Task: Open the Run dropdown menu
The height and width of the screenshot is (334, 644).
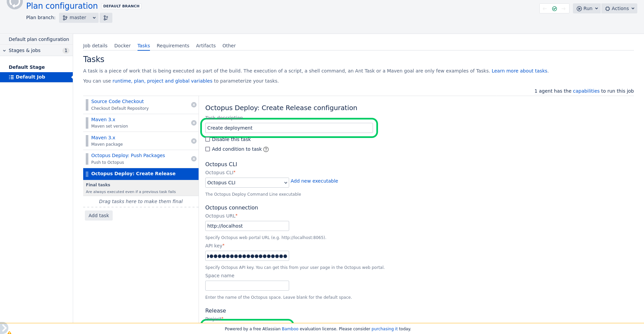Action: [x=587, y=8]
